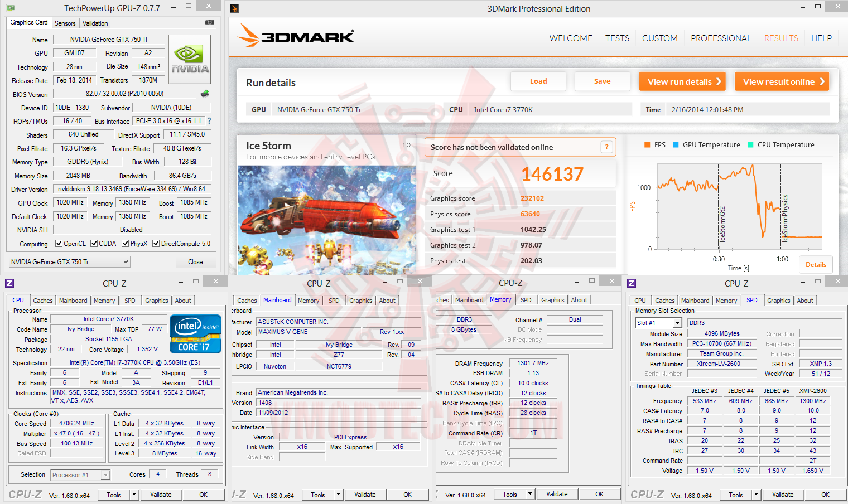The image size is (848, 504).
Task: Click the Core Speed value 4706.24 MHz
Action: click(x=77, y=424)
